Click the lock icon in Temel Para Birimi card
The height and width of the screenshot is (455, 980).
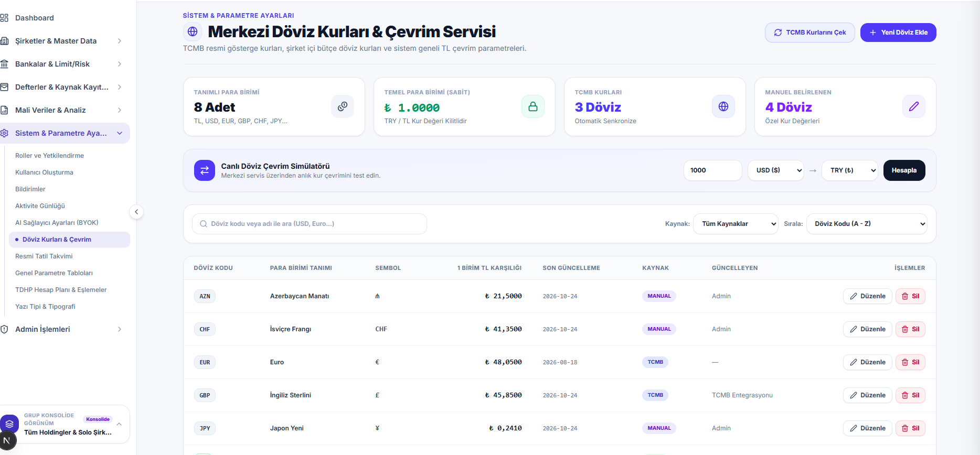pos(533,106)
